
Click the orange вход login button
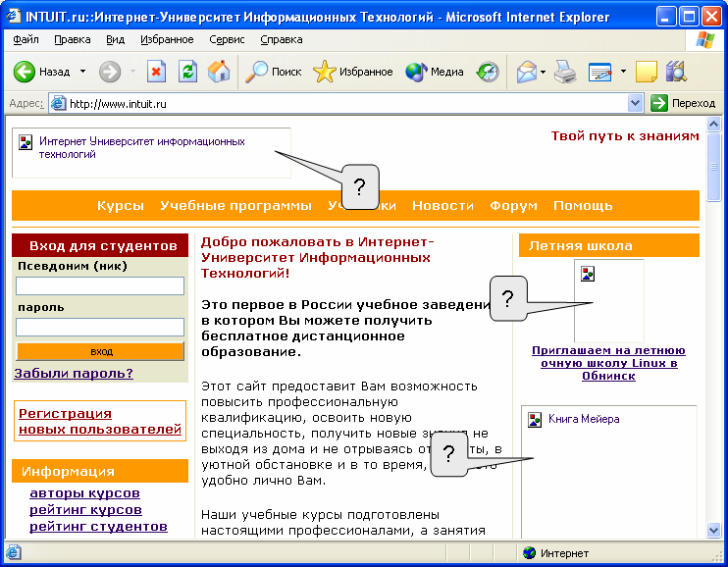click(x=100, y=351)
